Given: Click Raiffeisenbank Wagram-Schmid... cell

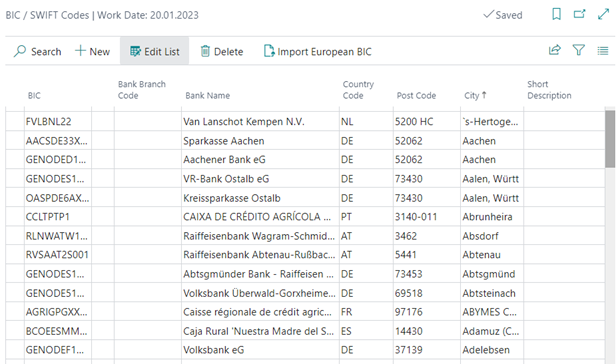Looking at the screenshot, I should pos(260,236).
